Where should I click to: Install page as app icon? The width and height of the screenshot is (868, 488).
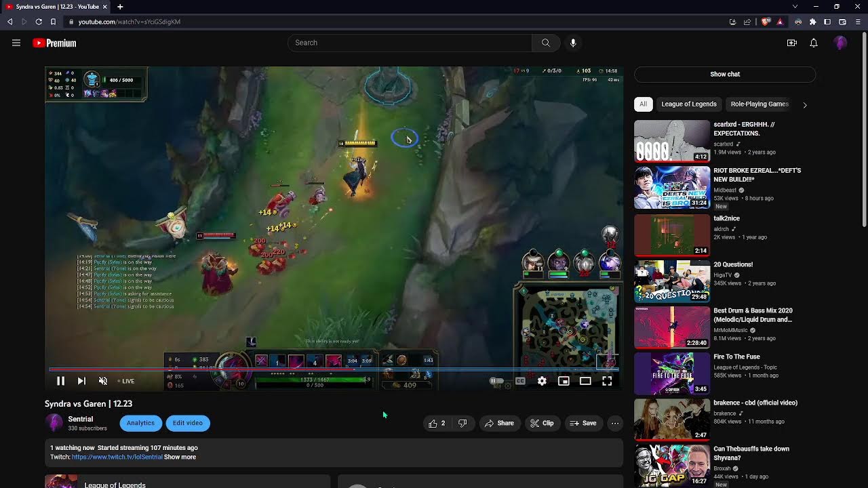point(732,22)
